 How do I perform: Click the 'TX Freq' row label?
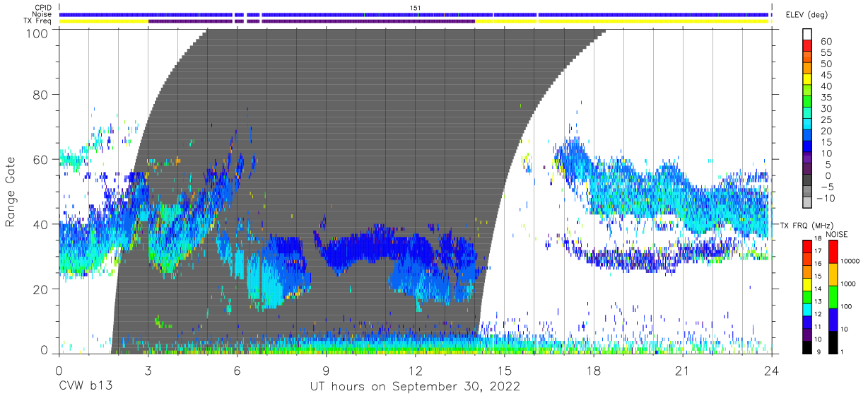pyautogui.click(x=39, y=21)
